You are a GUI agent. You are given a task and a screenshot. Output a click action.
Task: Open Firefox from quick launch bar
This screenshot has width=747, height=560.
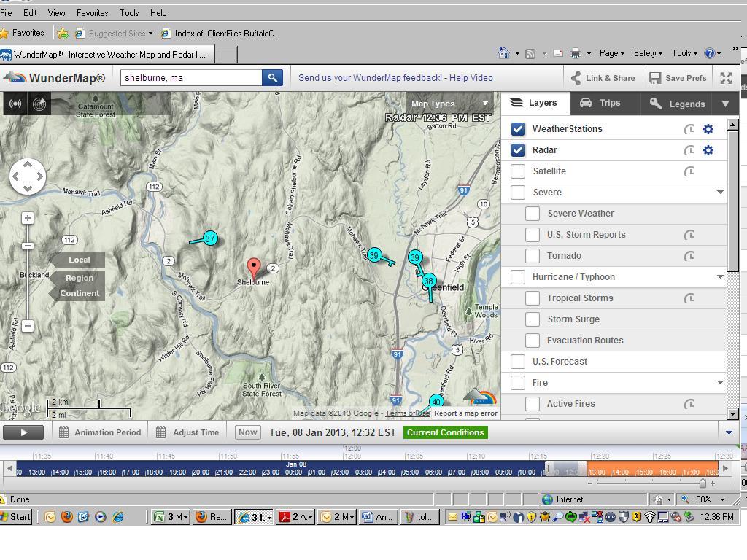(66, 517)
